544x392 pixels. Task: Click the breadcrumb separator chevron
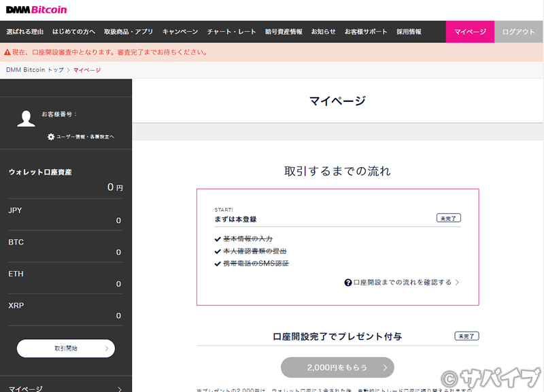pyautogui.click(x=69, y=70)
